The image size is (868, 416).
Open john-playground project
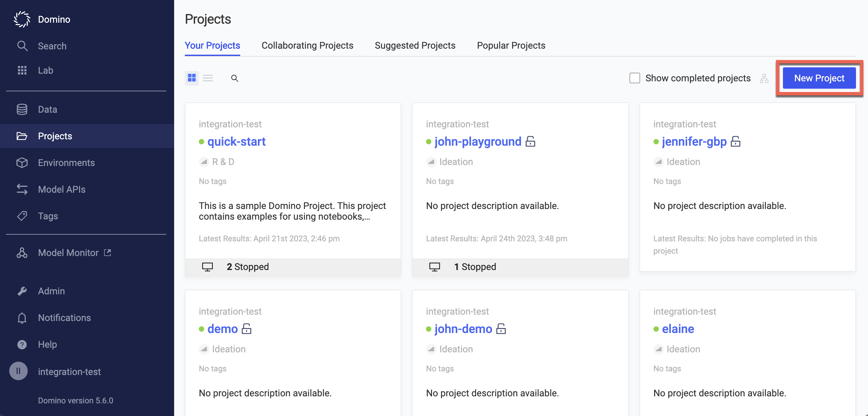click(477, 141)
